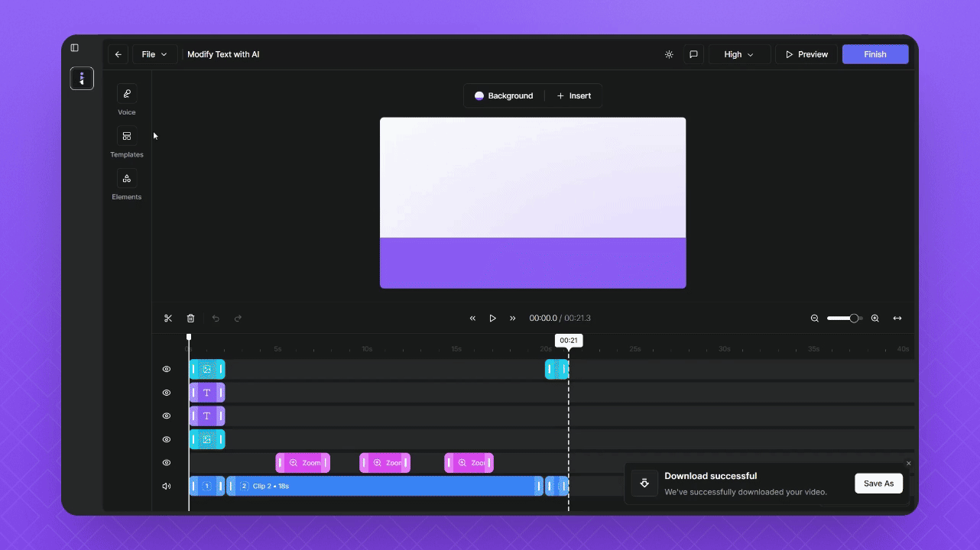980x550 pixels.
Task: Select the app logo tile in the sidebar
Action: pyautogui.click(x=82, y=78)
